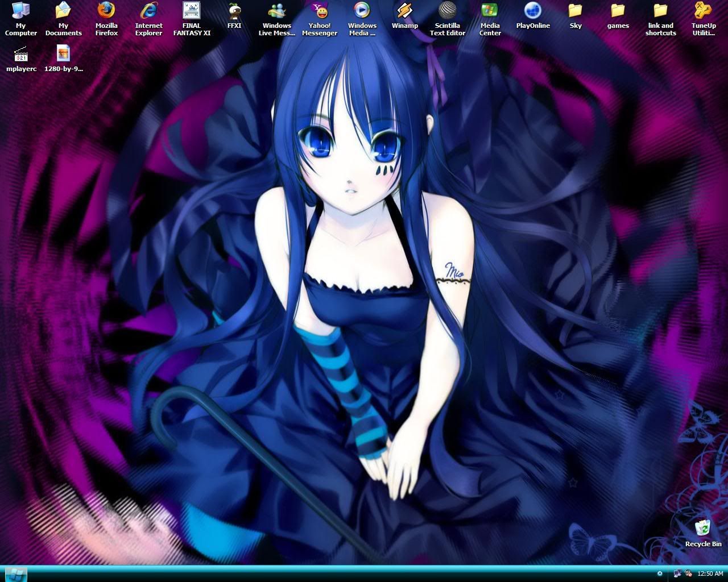Open the Windows Start button
Viewport: 728px width, 582px height.
click(x=16, y=573)
